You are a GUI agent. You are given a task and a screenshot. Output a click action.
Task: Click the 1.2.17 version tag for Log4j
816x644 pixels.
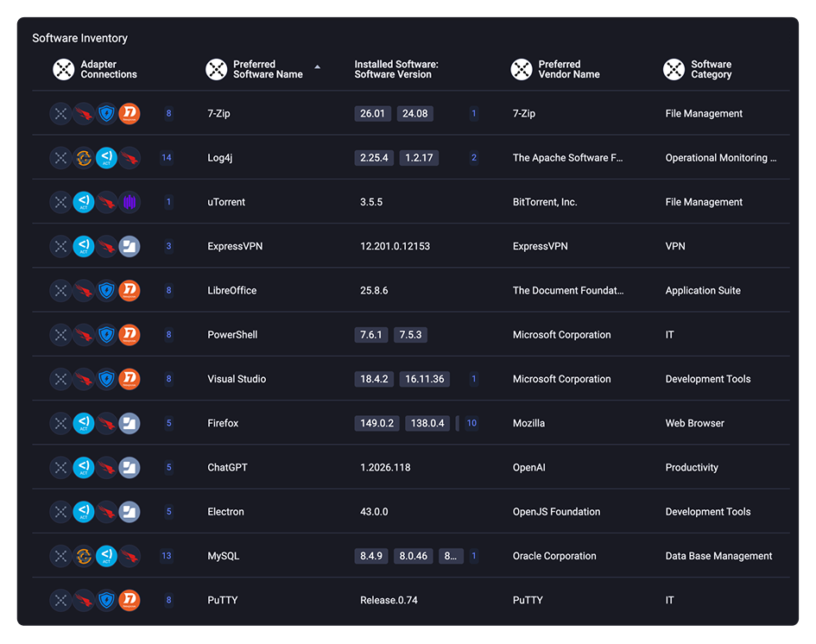(419, 158)
